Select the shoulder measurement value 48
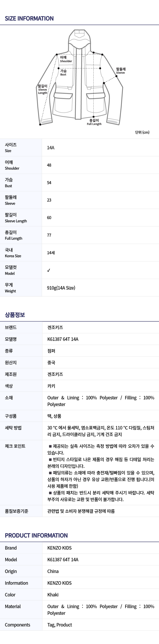159x644 pixels. (x=49, y=165)
